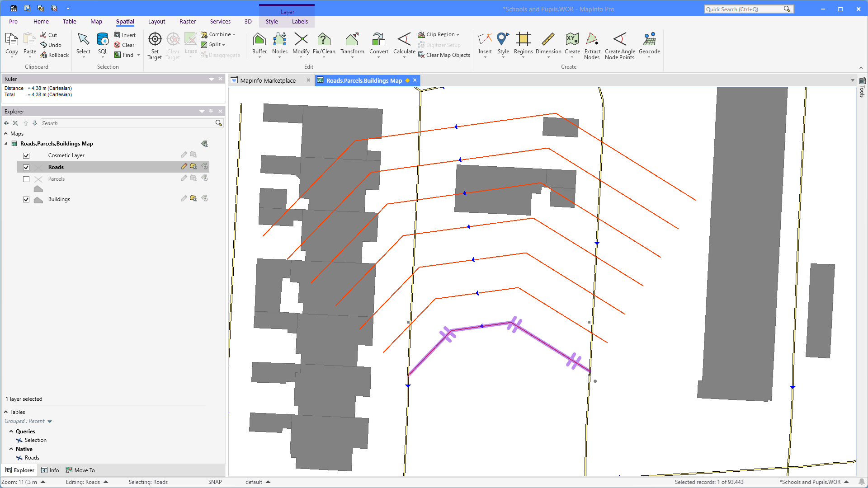Click the Rollback button
Image resolution: width=868 pixels, height=488 pixels.
[x=54, y=55]
